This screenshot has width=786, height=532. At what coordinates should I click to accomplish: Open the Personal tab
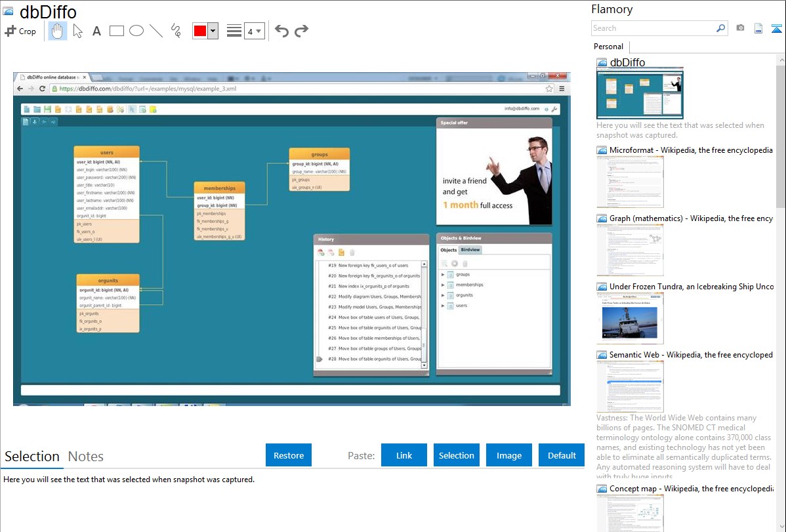[609, 46]
